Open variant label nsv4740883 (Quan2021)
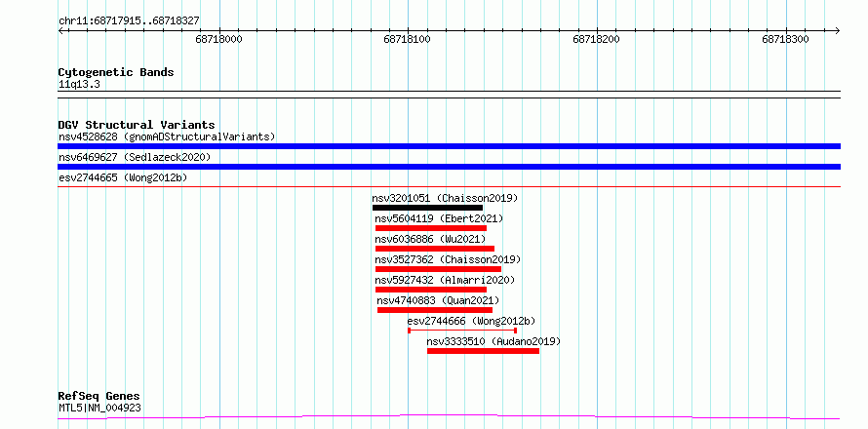The height and width of the screenshot is (429, 868). pos(439,300)
